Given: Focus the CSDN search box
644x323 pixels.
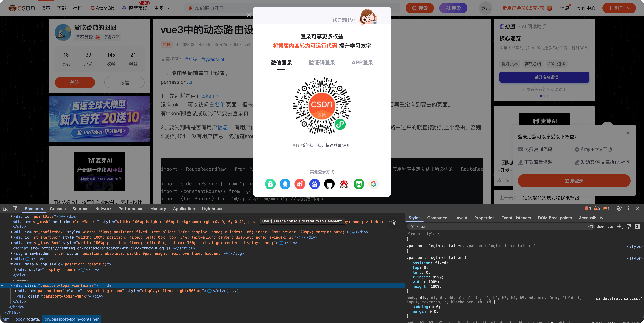Looking at the screenshot, I should click(292, 8).
